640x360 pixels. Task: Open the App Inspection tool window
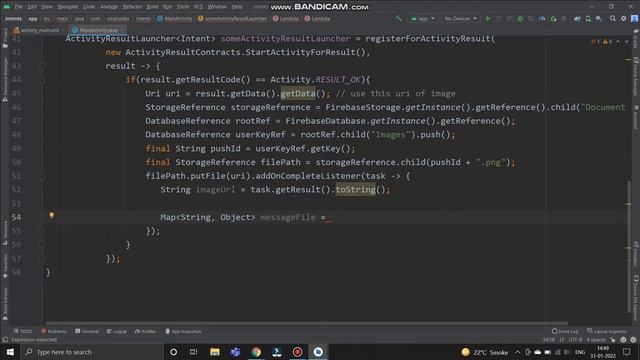point(183,331)
